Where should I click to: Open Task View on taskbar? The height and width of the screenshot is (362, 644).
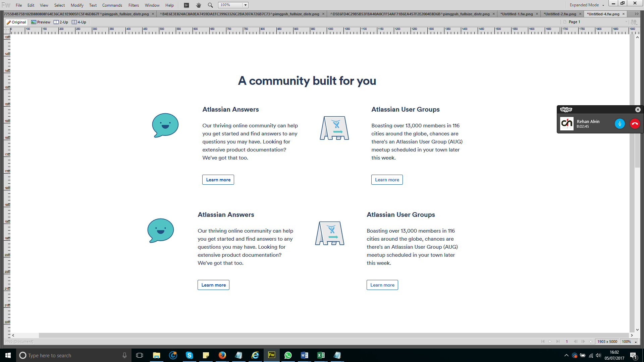click(x=140, y=355)
